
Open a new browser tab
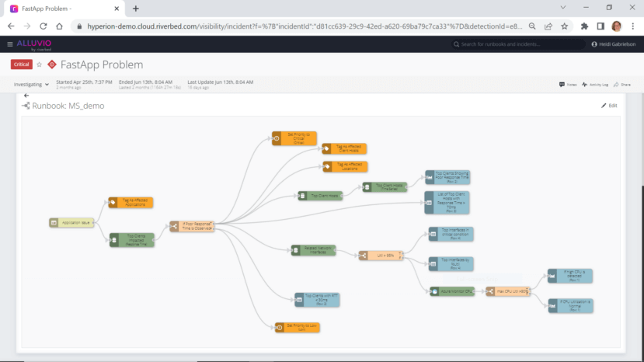[x=136, y=9]
